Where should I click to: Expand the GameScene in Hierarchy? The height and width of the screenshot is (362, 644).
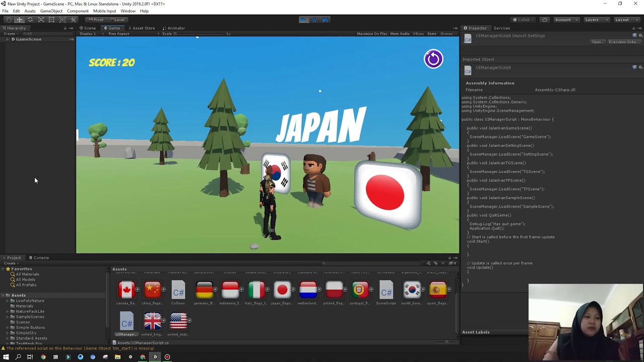point(8,39)
